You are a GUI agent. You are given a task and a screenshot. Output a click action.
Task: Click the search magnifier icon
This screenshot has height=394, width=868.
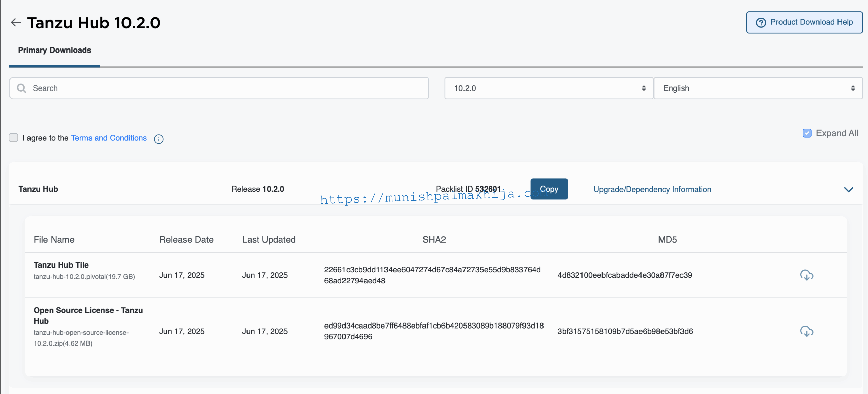pos(22,88)
